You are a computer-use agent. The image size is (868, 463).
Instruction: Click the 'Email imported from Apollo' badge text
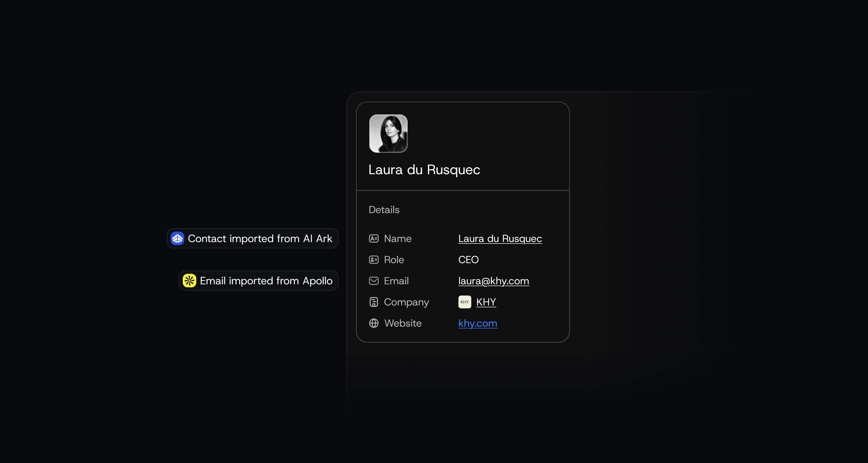coord(266,281)
